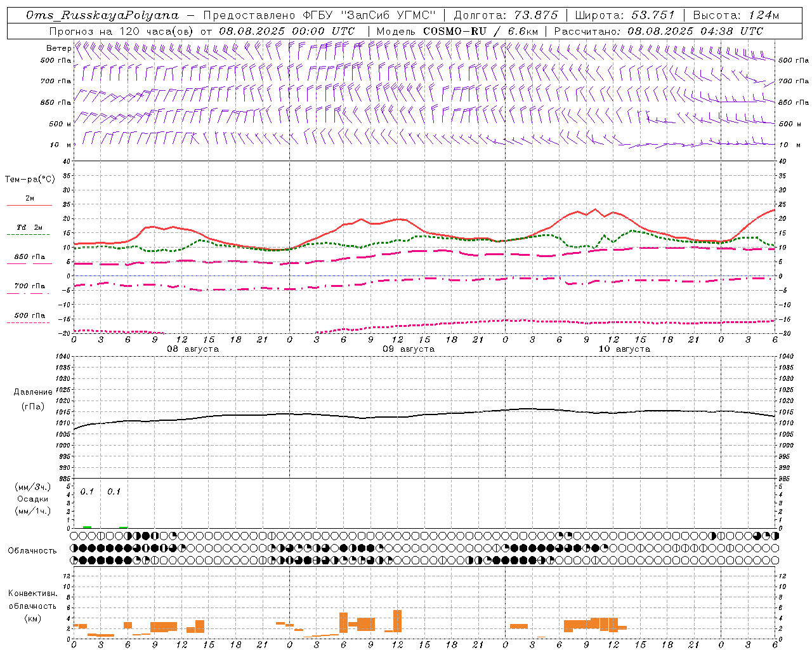Viewport: 812px width, 650px height.
Task: Click the 700 гПа temperature legend entry
Action: [x=29, y=286]
